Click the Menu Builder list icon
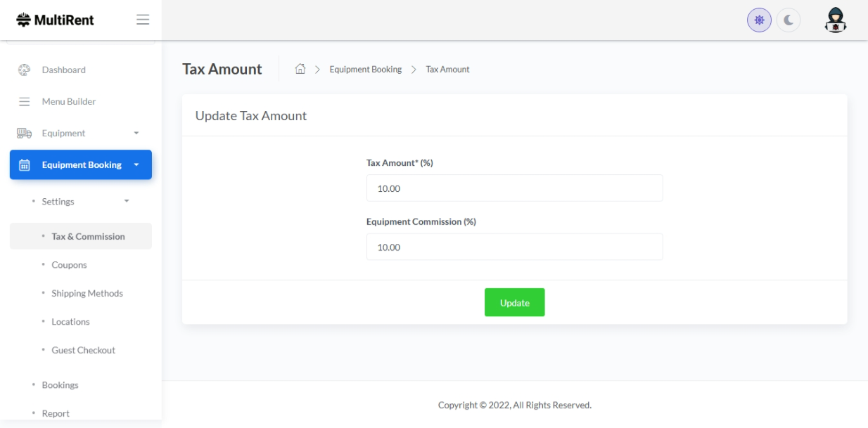Viewport: 868px width, 428px height. (x=24, y=101)
